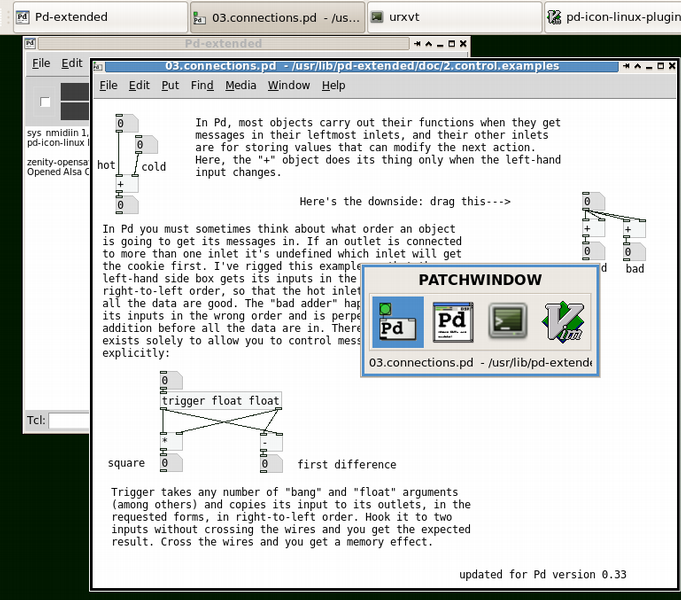Select the urxvt terminal icon in the switcher
The image size is (681, 600).
pos(508,321)
